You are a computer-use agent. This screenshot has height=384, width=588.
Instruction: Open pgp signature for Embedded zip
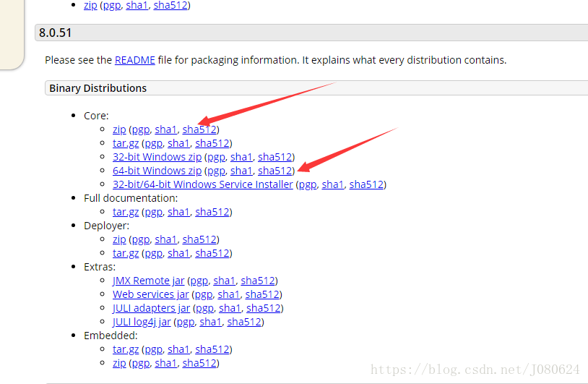141,364
